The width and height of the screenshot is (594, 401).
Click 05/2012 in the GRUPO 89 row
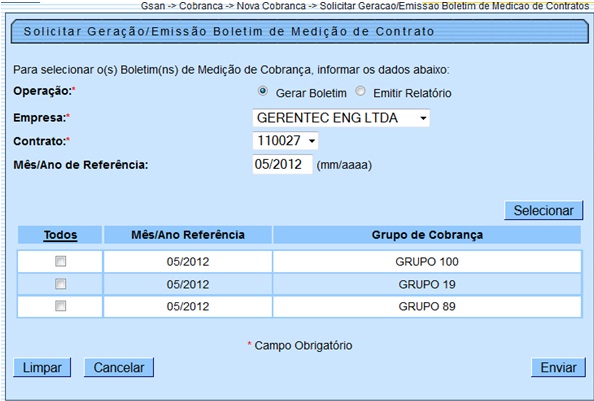[x=188, y=306]
